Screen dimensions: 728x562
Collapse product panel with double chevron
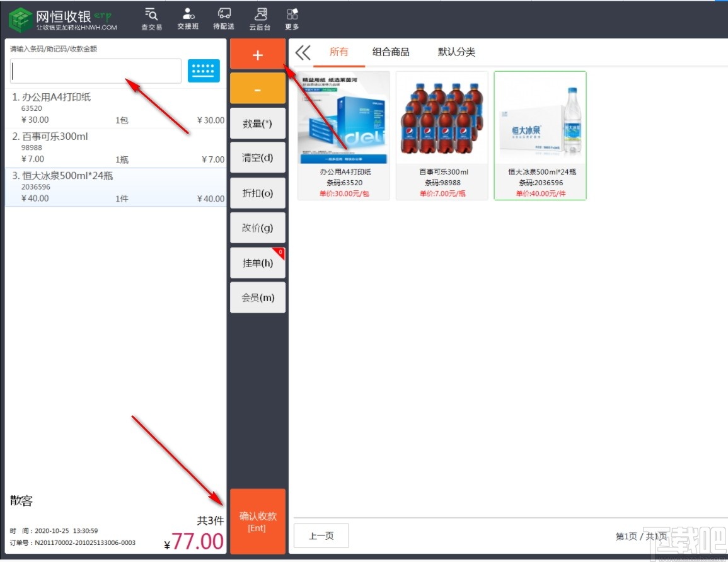303,52
